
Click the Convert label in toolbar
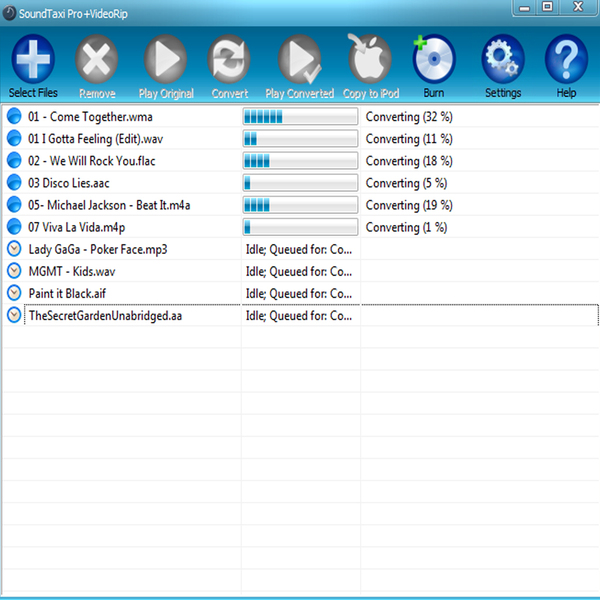[230, 93]
